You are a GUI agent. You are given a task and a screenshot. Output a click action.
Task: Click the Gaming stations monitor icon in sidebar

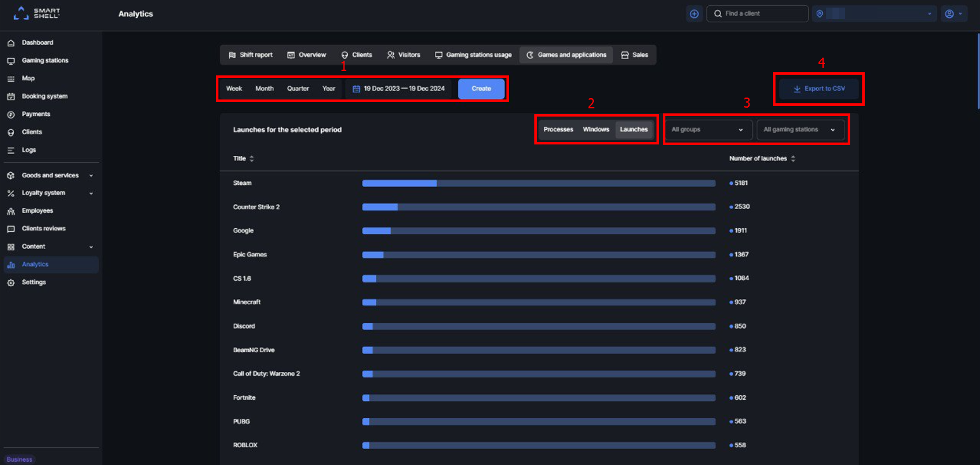point(11,61)
